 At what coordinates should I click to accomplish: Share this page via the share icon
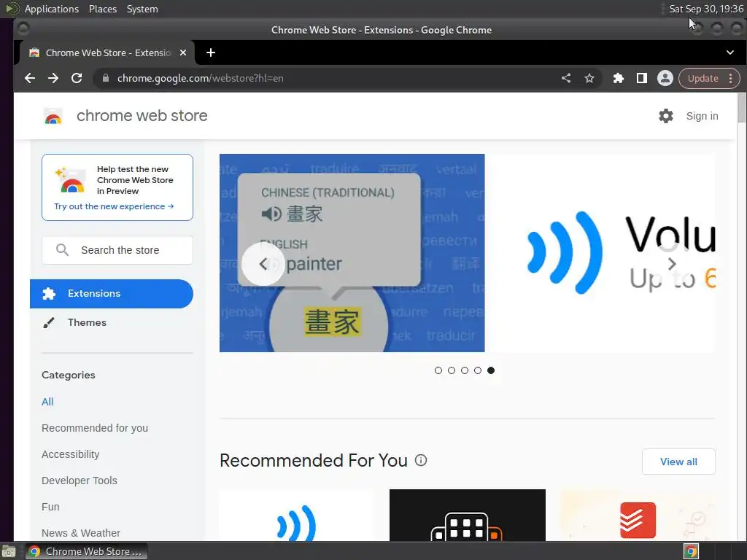(566, 78)
